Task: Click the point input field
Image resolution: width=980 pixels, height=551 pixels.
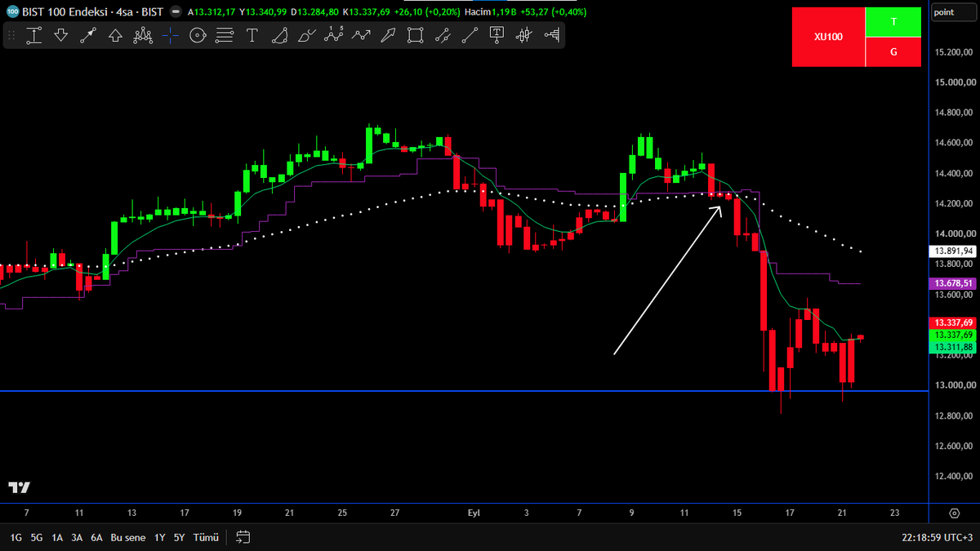Action: [952, 12]
